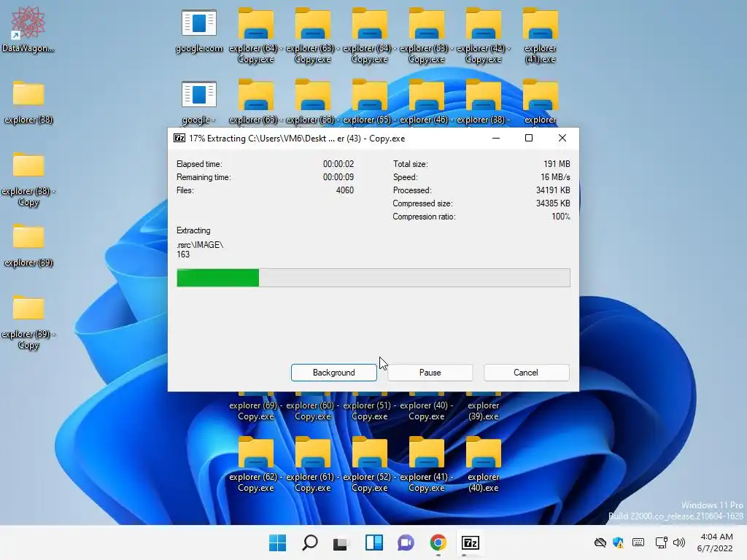Open the Windows Start menu
Screen dimensions: 747x560
coord(278,542)
